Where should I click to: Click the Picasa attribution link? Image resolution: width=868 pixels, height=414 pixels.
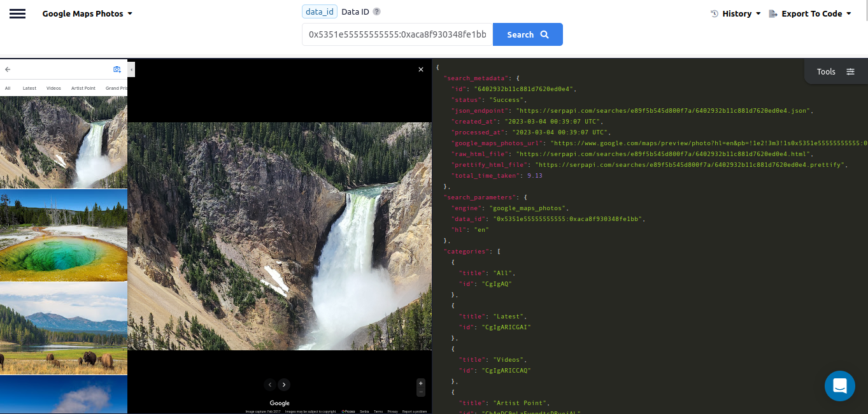[348, 411]
